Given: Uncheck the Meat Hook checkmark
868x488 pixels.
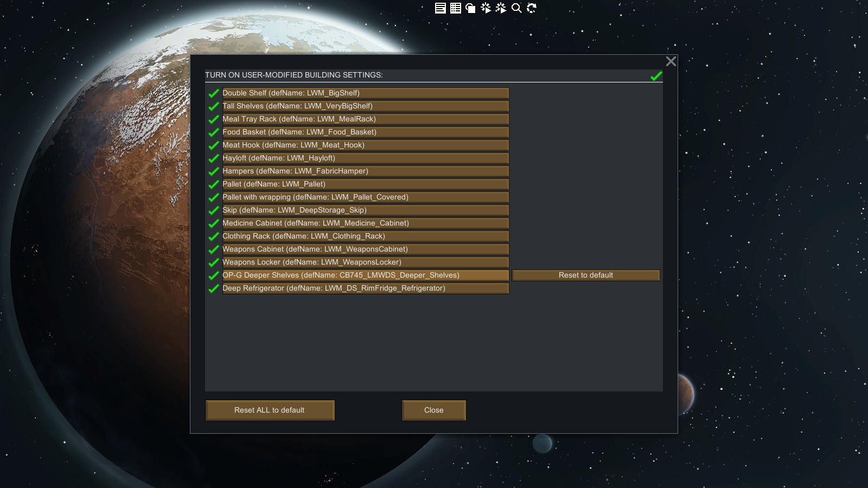Looking at the screenshot, I should pyautogui.click(x=214, y=145).
